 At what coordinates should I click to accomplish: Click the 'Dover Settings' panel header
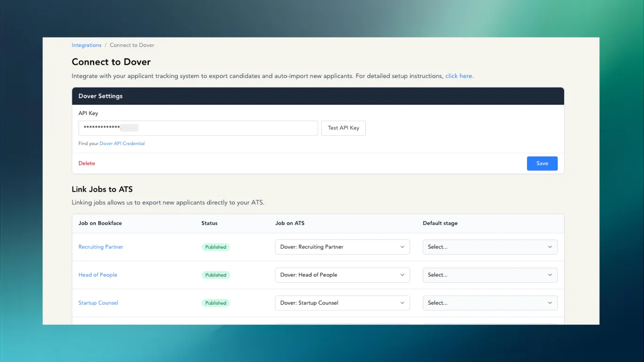point(318,96)
